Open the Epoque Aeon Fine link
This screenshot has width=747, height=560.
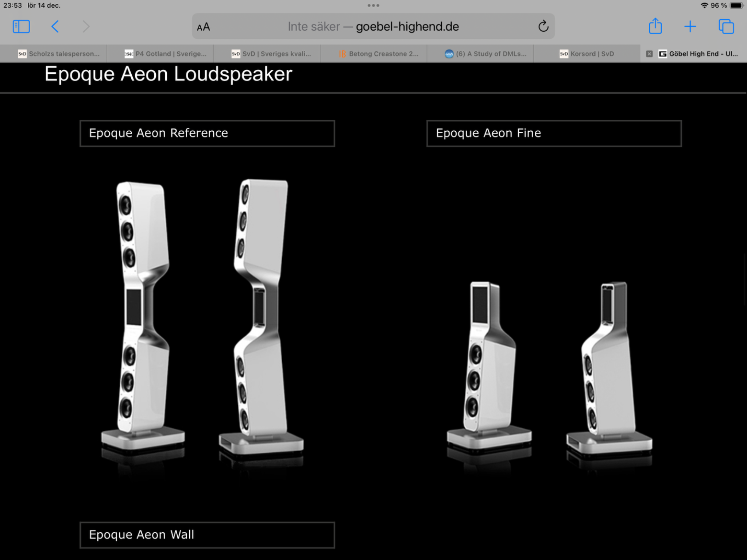click(554, 134)
